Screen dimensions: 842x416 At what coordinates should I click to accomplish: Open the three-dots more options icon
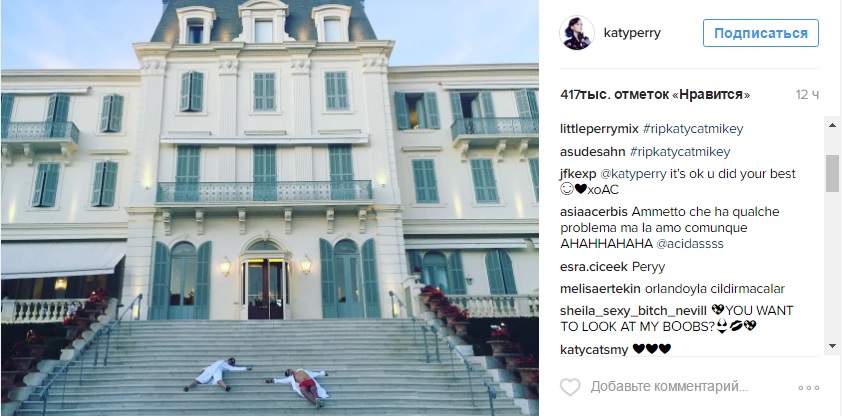tap(809, 387)
